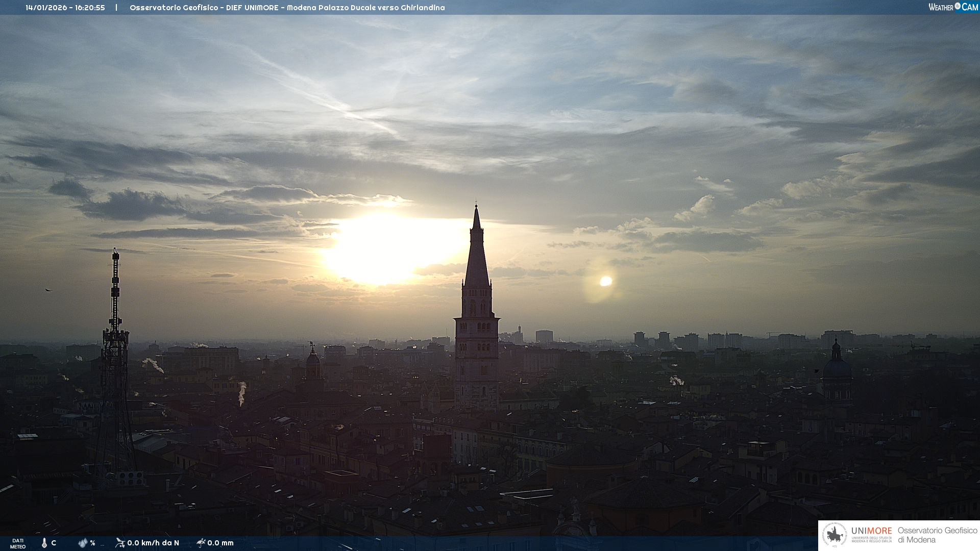Click the 0.0 km/h da N wind reading
980x551 pixels.
153,543
